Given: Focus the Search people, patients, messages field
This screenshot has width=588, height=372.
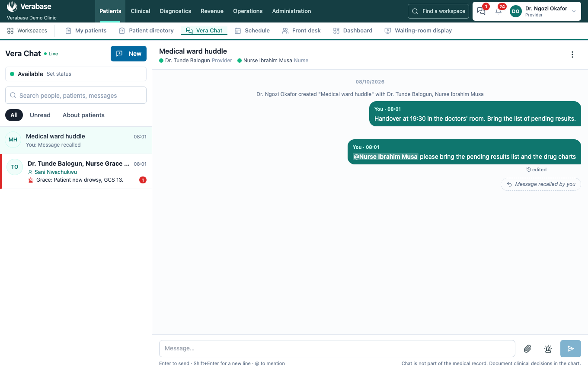Looking at the screenshot, I should 76,95.
